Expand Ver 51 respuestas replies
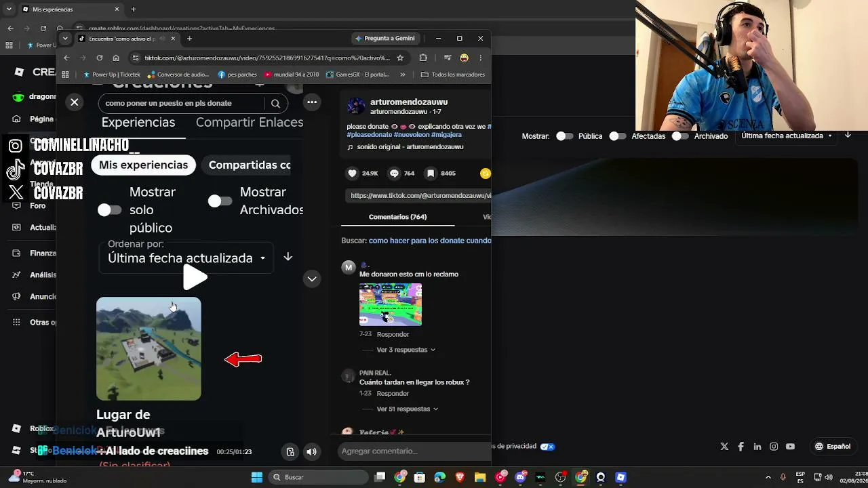Screen dimensions: 868x488 408,409
